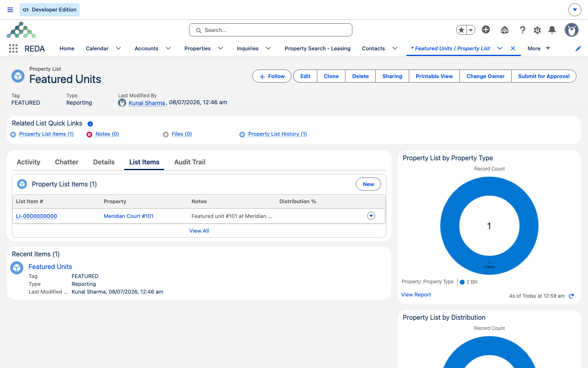
Task: Click the info icon beside Related List Quick Links
Action: pos(90,124)
